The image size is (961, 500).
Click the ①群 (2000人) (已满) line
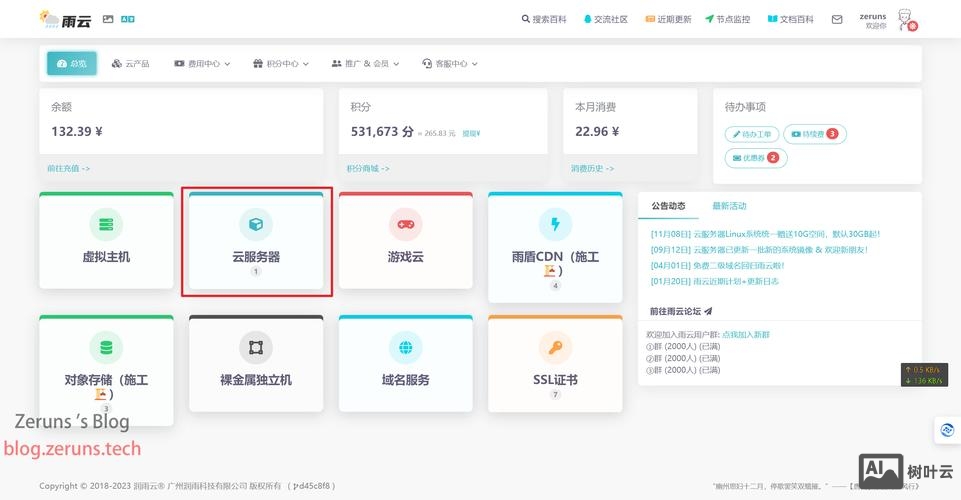tap(683, 347)
